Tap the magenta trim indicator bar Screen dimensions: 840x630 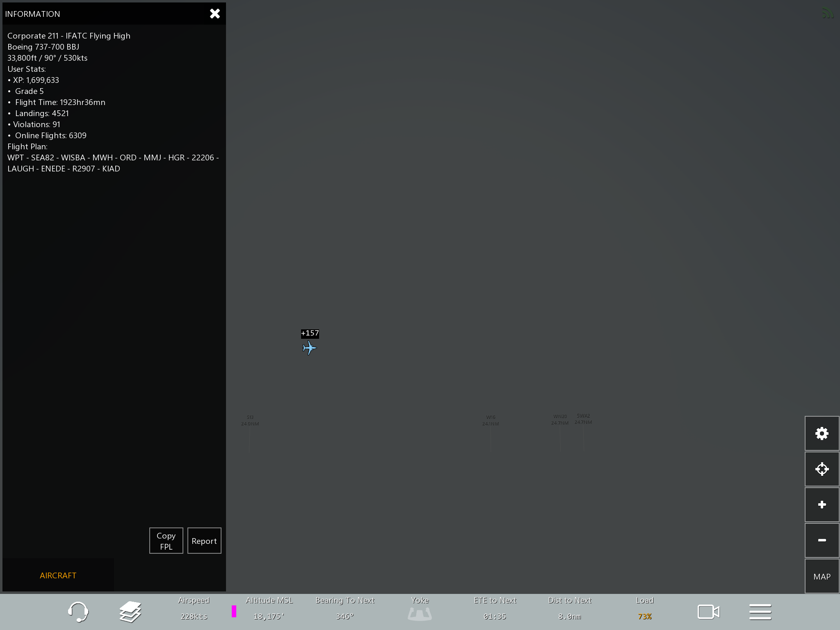[x=234, y=611]
